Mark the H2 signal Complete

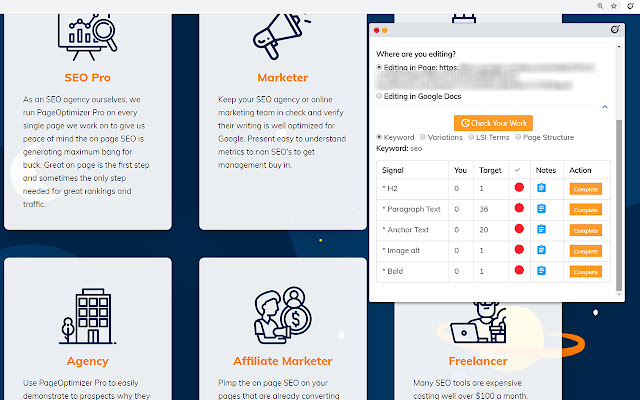tap(586, 189)
